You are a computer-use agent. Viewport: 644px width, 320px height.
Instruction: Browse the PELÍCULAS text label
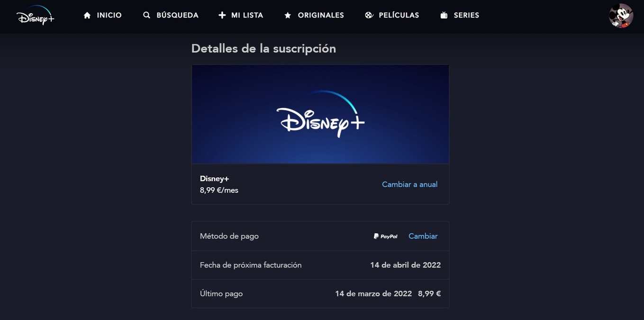pyautogui.click(x=399, y=15)
